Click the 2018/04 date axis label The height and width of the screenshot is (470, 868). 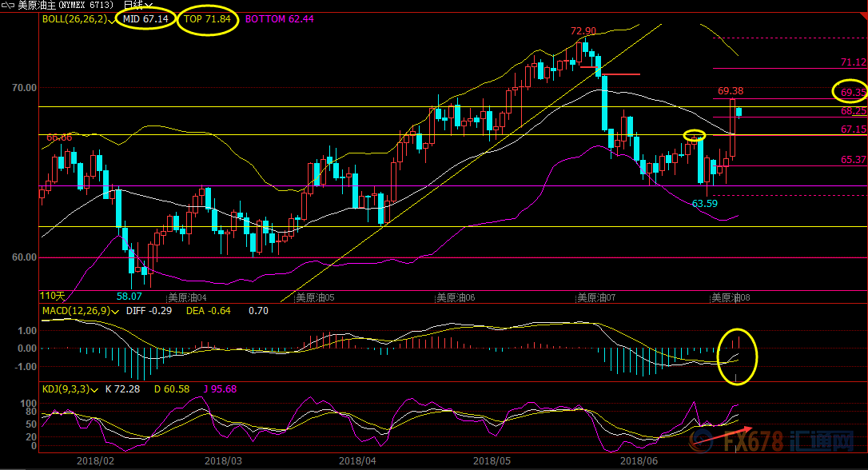[357, 461]
